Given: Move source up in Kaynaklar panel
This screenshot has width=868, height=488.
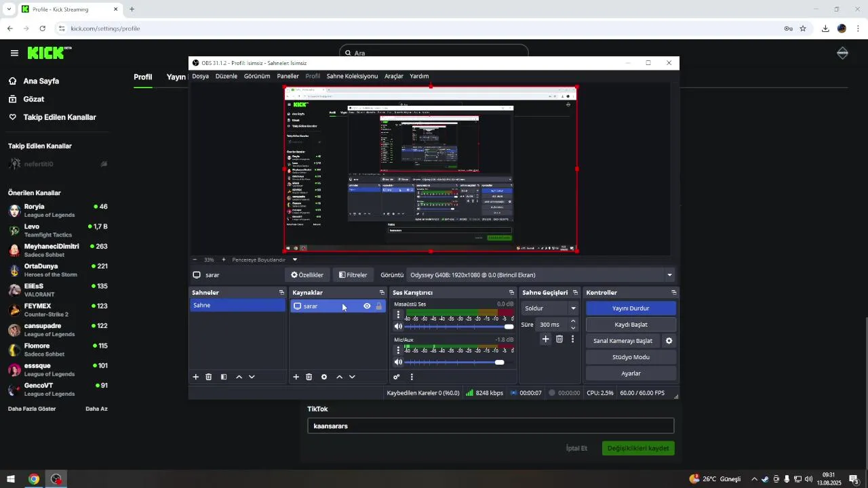Looking at the screenshot, I should (339, 377).
